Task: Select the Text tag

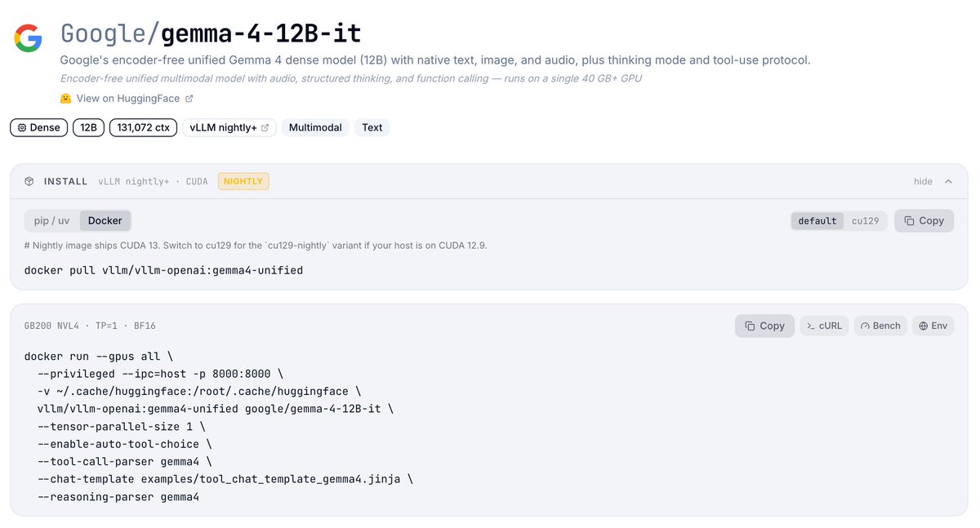Action: coord(372,127)
